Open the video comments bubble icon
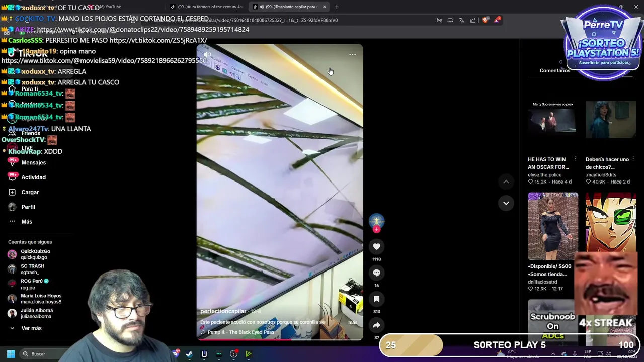The height and width of the screenshot is (362, 644). point(376,273)
